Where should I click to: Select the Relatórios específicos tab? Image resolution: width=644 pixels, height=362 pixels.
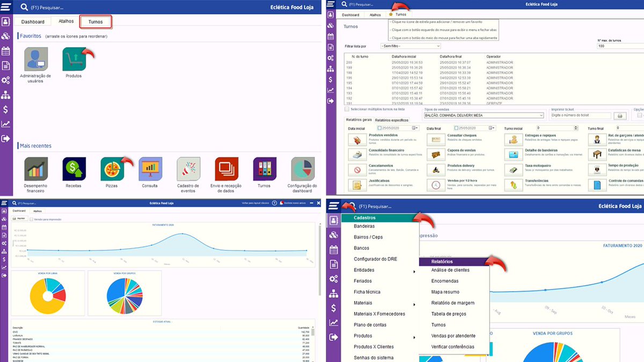[x=391, y=120]
